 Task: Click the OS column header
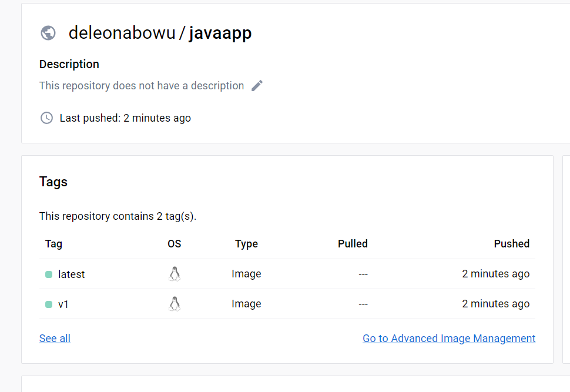tap(174, 244)
